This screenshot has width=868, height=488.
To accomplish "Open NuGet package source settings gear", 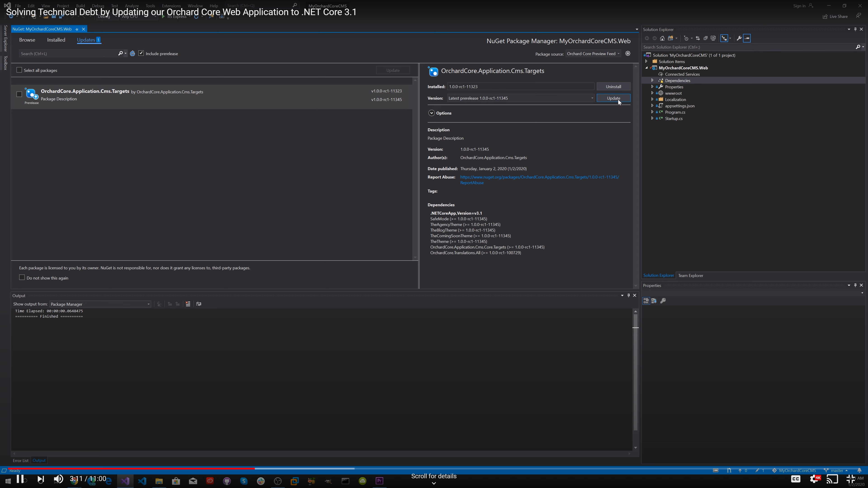I will click(x=628, y=54).
